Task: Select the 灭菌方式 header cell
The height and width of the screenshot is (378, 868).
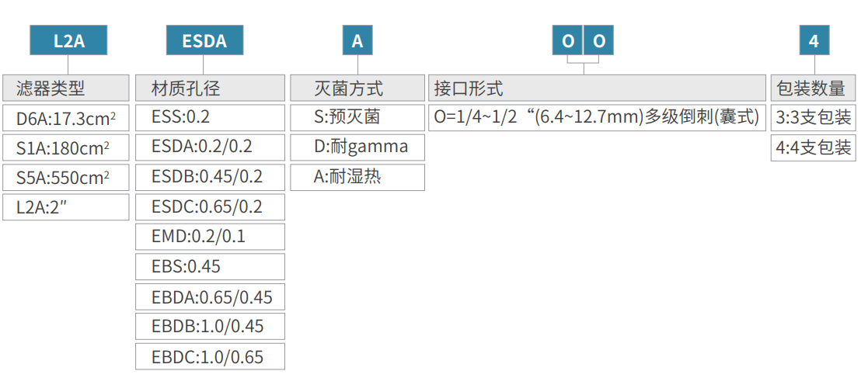Action: pyautogui.click(x=357, y=88)
